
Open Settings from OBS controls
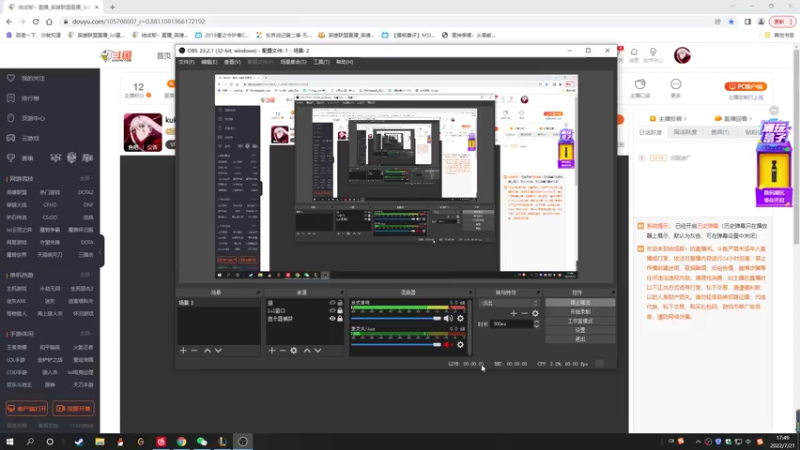click(580, 330)
